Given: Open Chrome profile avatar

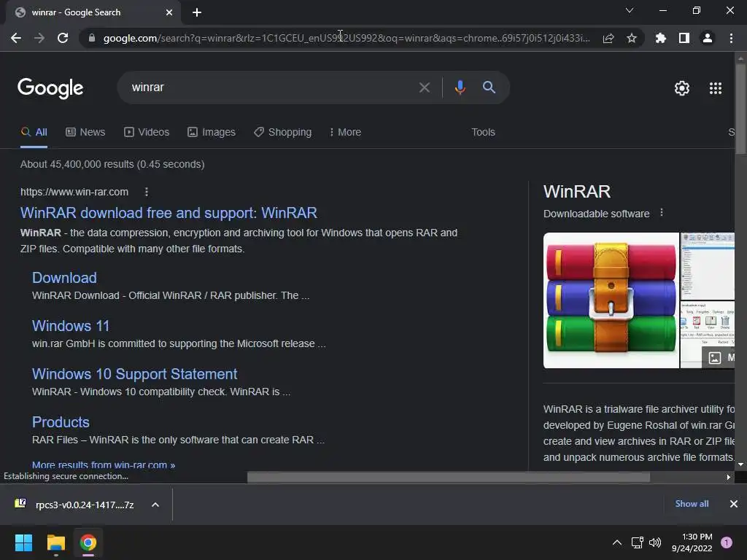Looking at the screenshot, I should coord(708,38).
